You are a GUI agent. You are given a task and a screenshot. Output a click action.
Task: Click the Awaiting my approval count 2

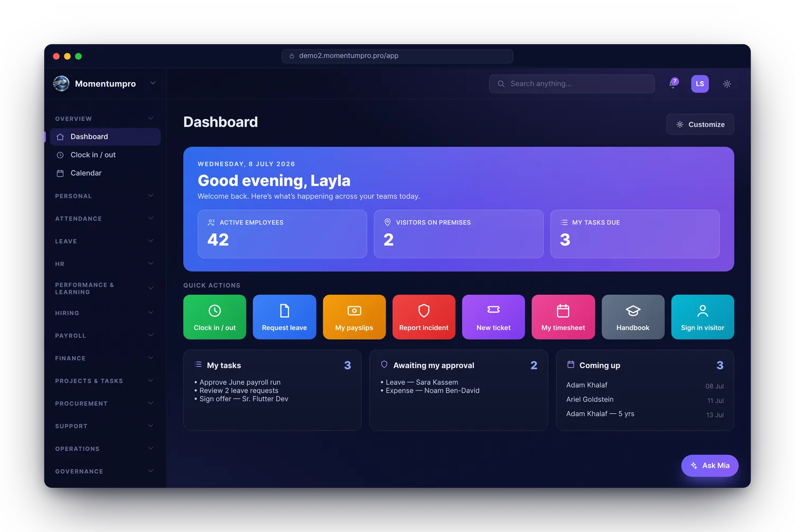pyautogui.click(x=534, y=365)
